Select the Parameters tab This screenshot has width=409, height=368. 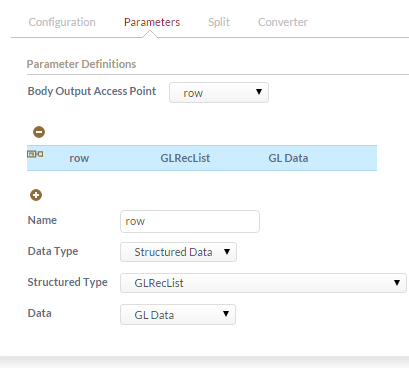152,22
